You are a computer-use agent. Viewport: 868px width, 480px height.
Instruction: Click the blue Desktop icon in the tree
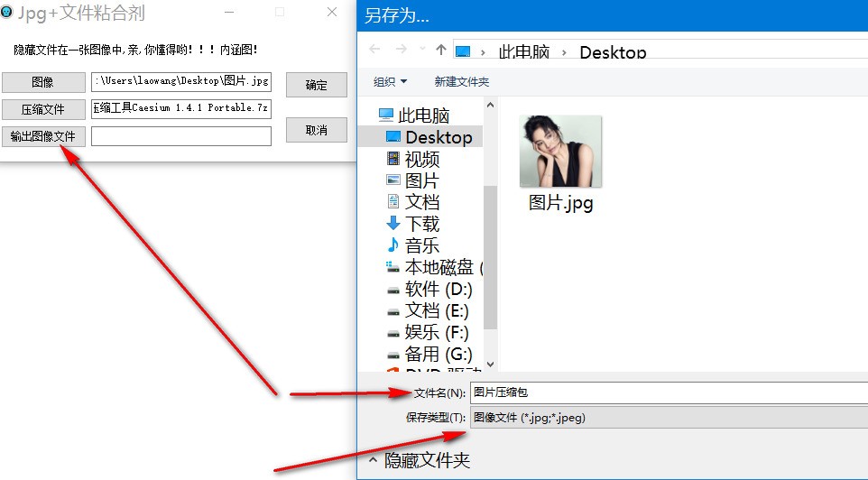click(x=393, y=136)
